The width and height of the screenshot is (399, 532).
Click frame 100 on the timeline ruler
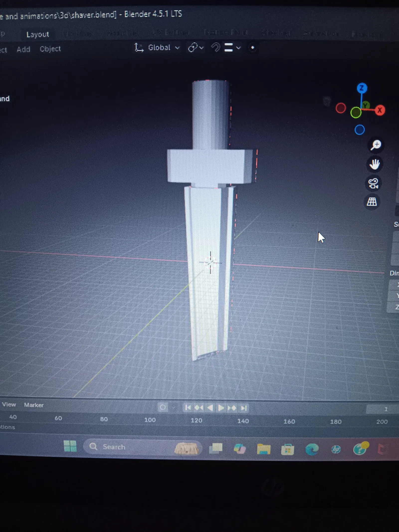[x=150, y=420]
